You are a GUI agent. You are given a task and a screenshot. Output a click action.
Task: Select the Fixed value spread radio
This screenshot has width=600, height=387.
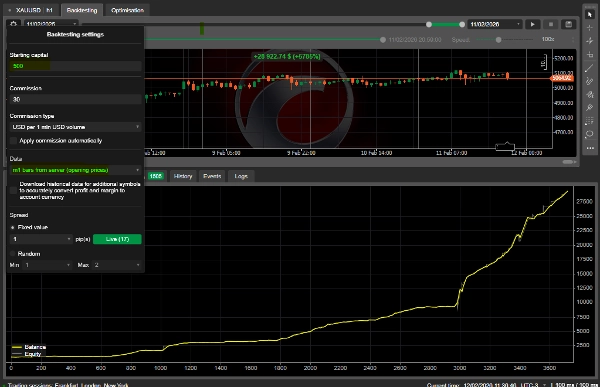point(13,227)
